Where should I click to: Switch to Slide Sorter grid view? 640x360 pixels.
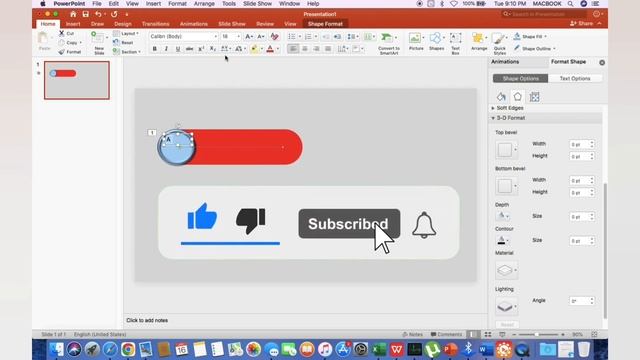click(488, 334)
